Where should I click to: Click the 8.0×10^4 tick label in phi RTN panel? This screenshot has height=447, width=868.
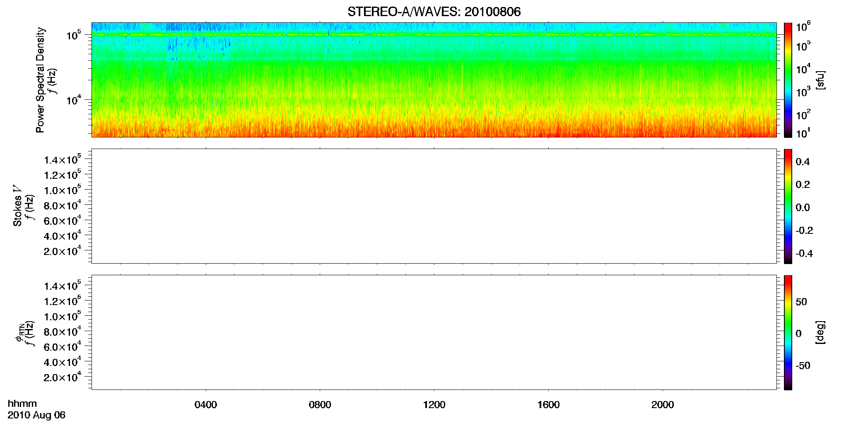coord(63,332)
